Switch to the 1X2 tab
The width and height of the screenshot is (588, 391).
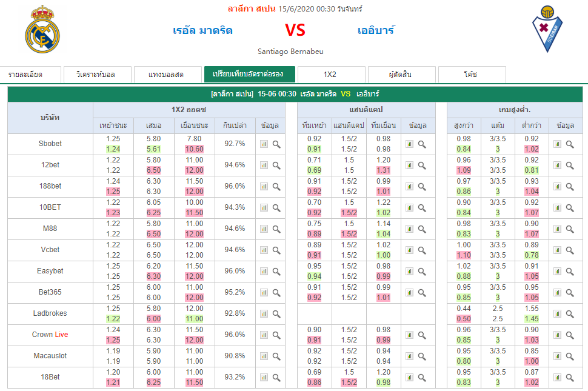[332, 74]
